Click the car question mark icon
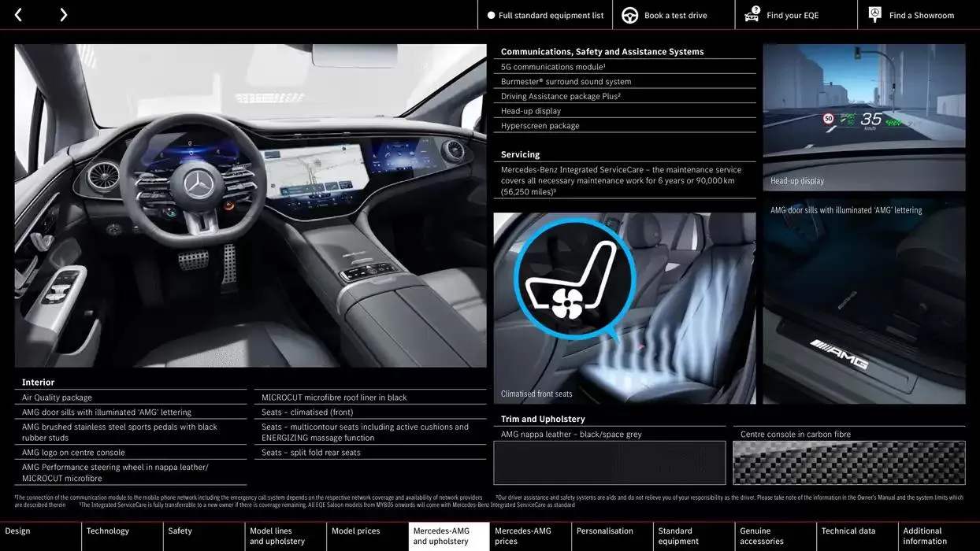This screenshot has height=551, width=980. (x=752, y=14)
